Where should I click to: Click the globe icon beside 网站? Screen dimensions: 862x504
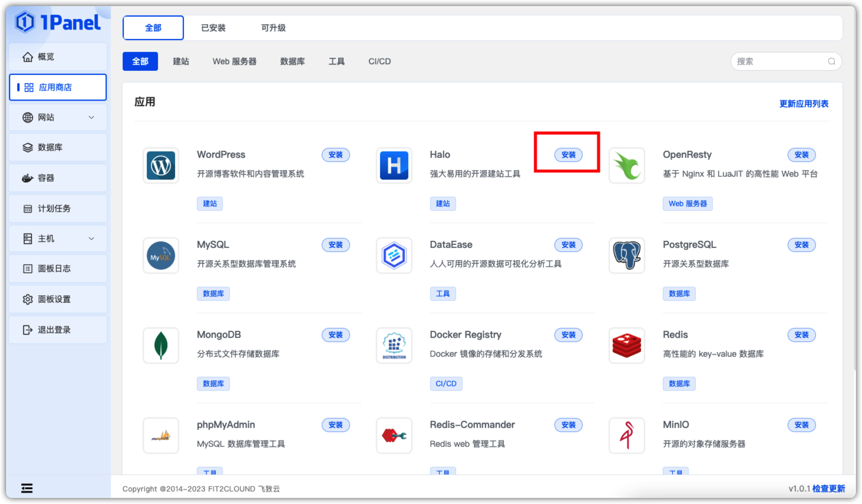(x=28, y=117)
